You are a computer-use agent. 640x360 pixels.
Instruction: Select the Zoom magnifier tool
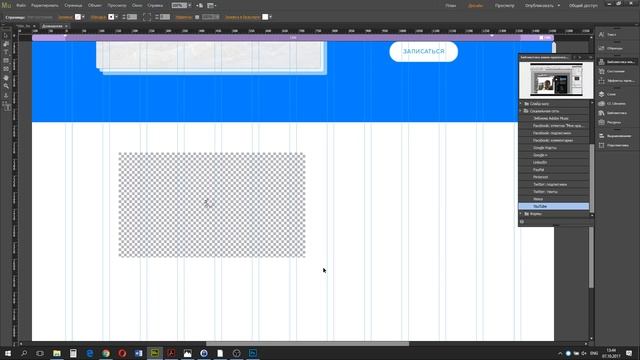6,86
